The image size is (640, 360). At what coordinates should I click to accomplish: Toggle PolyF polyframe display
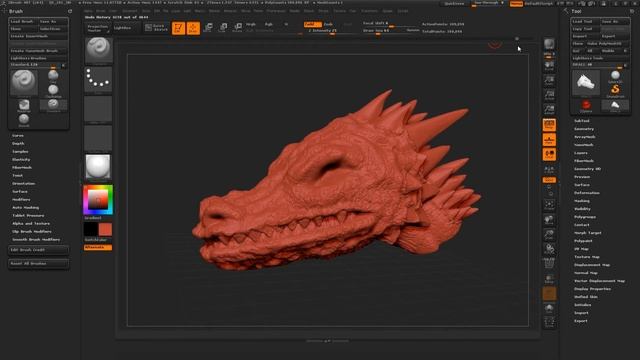pos(549,264)
